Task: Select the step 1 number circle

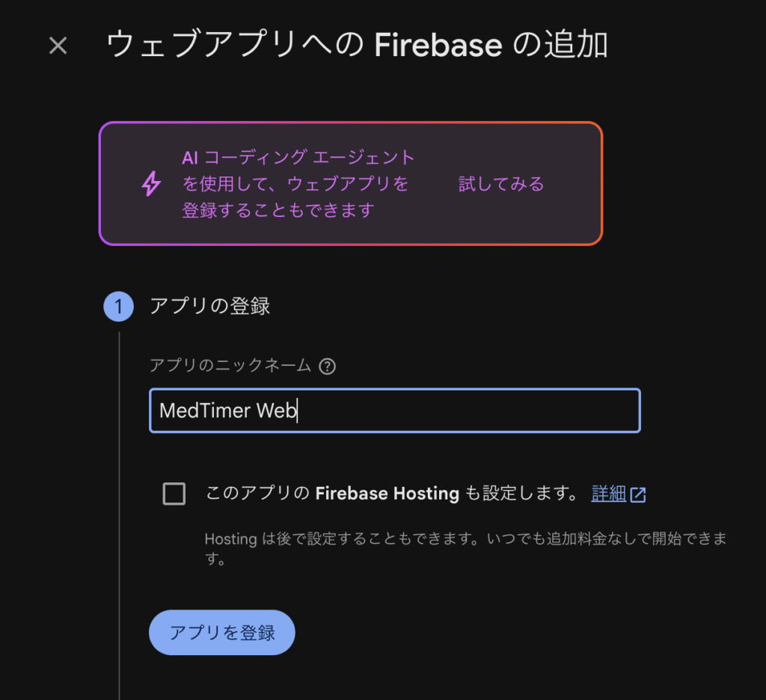Action: [119, 307]
